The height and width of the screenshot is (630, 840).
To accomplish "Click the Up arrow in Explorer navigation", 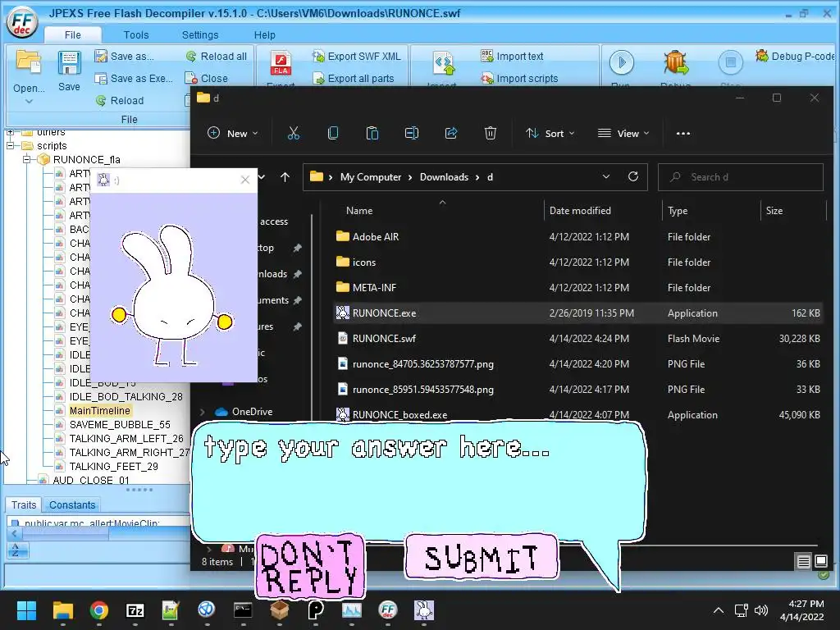I will tap(285, 177).
